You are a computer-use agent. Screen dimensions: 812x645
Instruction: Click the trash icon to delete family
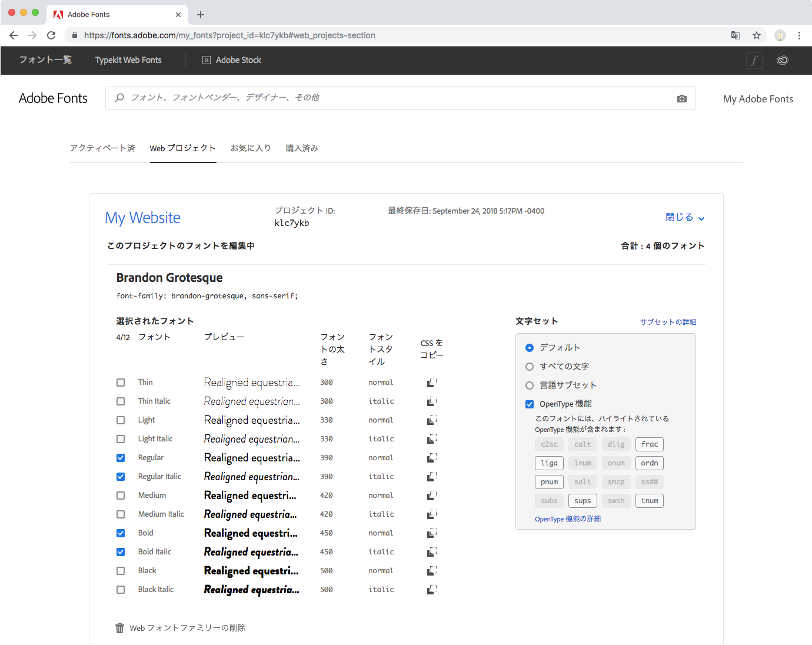tap(120, 629)
